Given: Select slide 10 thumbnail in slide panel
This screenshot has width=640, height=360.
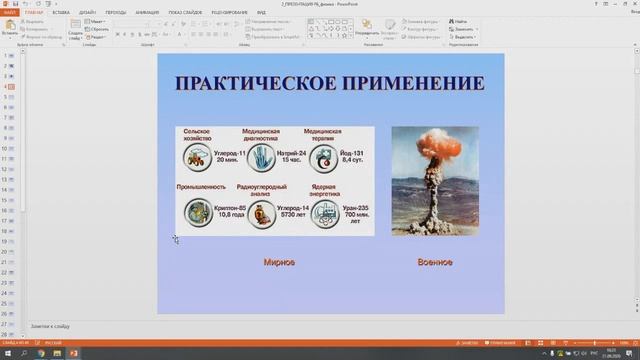Looking at the screenshot, I should tap(11, 149).
